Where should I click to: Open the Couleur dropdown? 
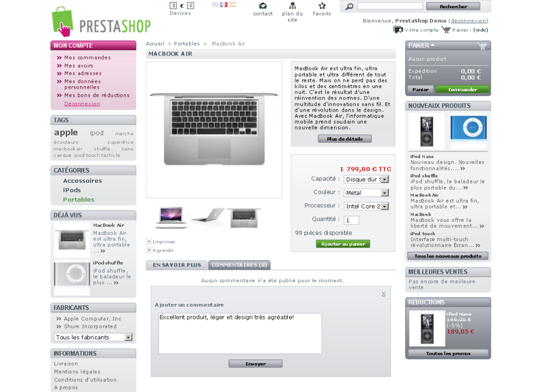[x=367, y=193]
